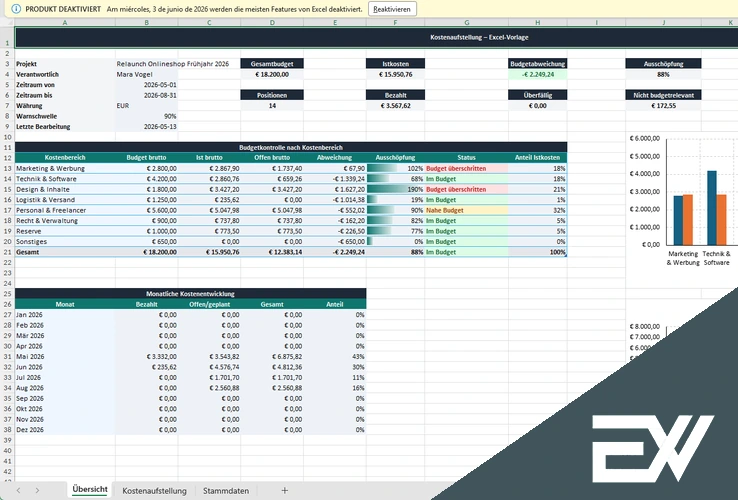738x500 pixels.
Task: Select Mai 2026 Gesamt € 6.875,82
Action: [272, 356]
